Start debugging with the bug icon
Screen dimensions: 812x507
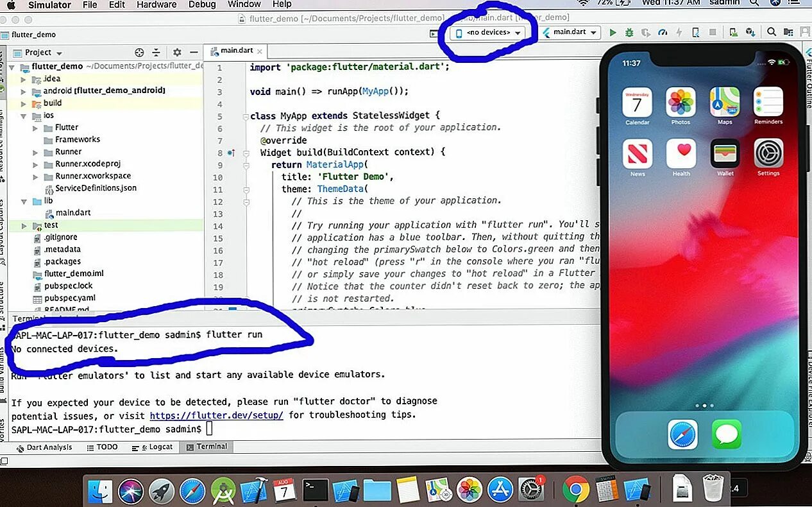tap(629, 32)
